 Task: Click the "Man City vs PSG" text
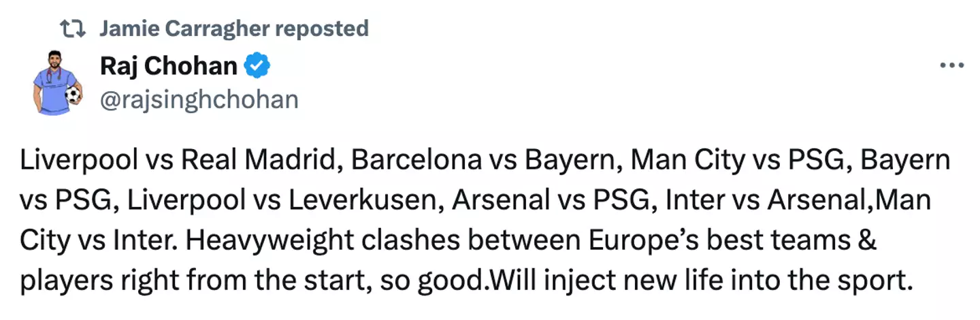coord(739,161)
